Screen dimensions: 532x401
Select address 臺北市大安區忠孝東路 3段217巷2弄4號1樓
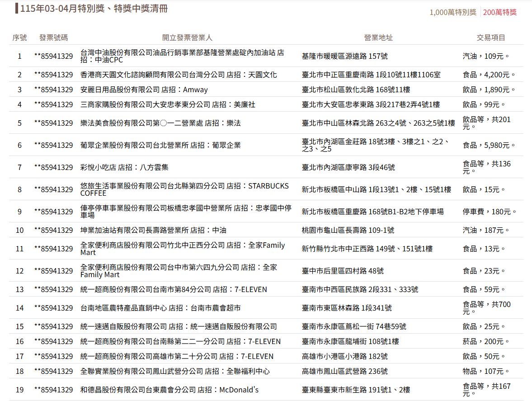point(371,104)
